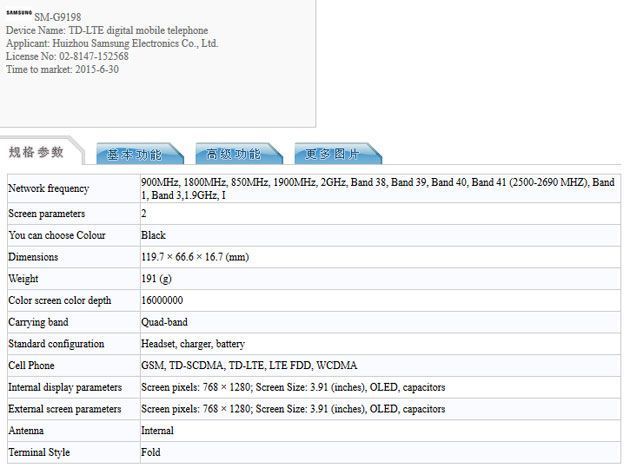Click the Time to market date
The height and width of the screenshot is (468, 630).
62,70
